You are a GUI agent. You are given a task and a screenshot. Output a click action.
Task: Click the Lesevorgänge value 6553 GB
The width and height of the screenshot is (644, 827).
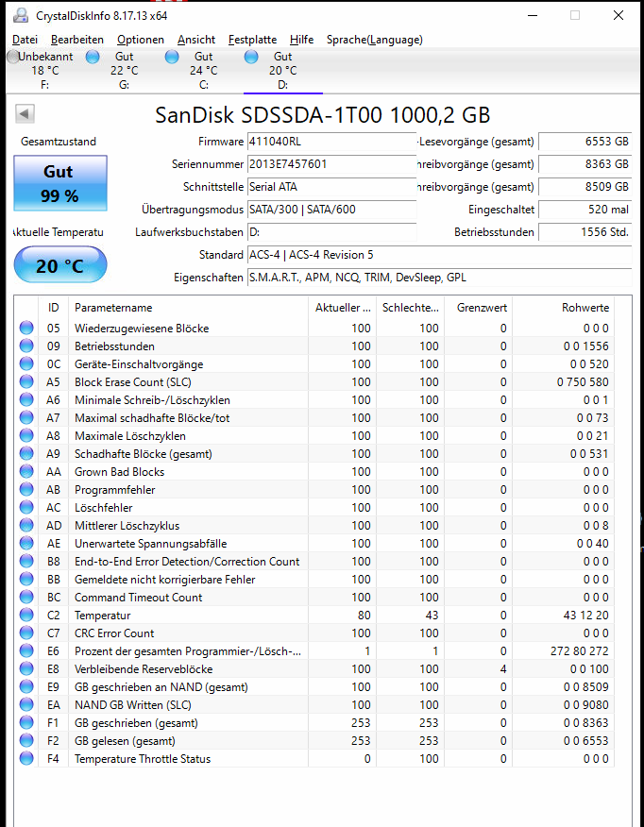[x=585, y=142]
